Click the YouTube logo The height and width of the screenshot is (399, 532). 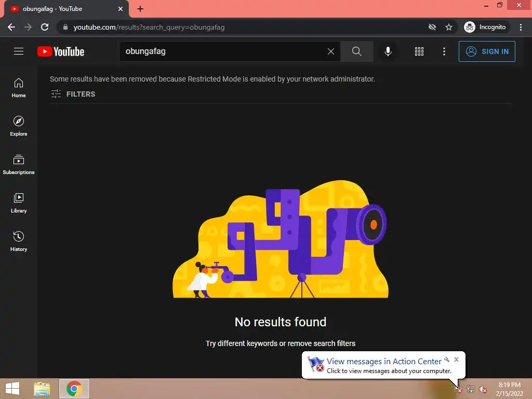click(61, 51)
